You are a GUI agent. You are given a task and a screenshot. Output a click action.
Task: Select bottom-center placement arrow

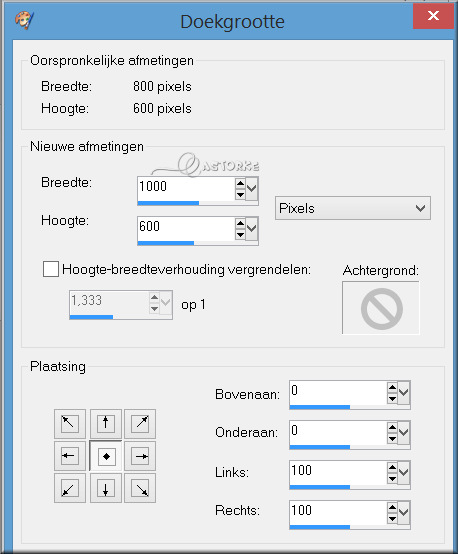point(106,489)
